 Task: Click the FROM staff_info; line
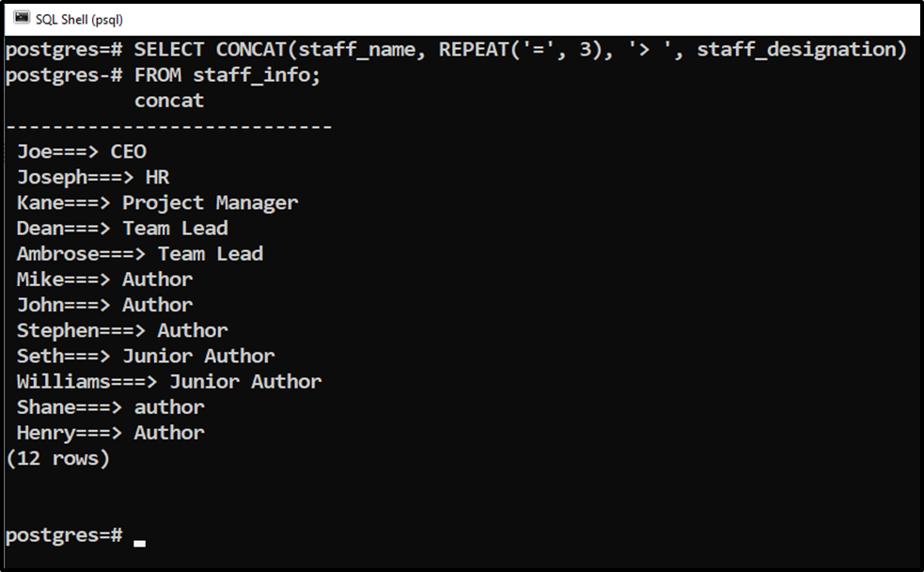tap(227, 75)
